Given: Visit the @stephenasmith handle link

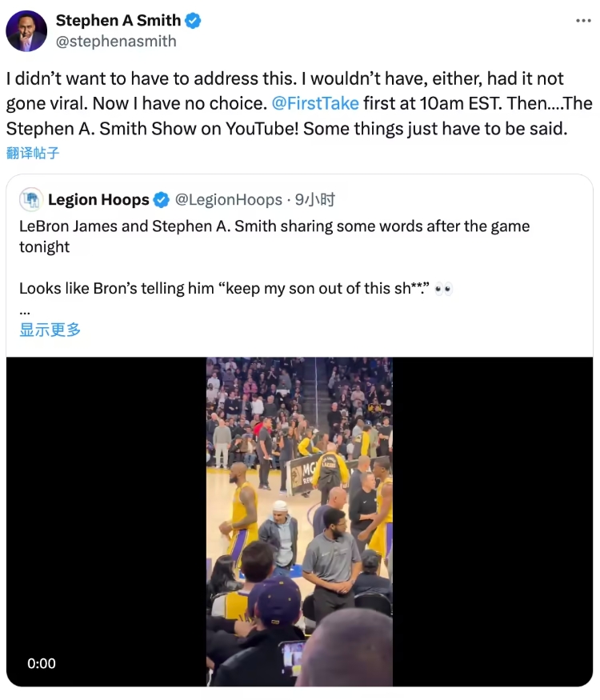Looking at the screenshot, I should coord(116,41).
